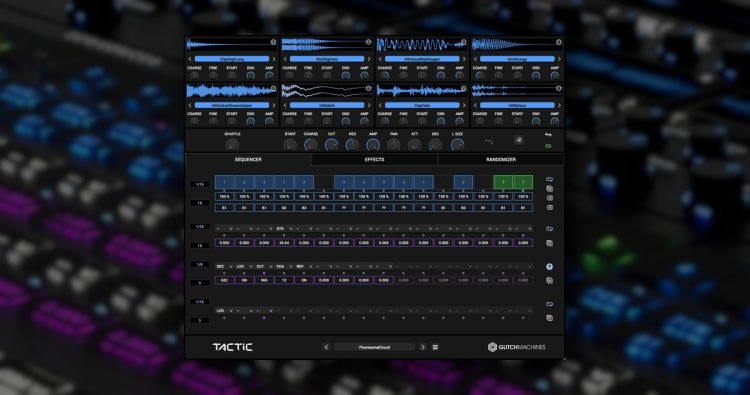Click the blue round icon on the DEC/LOO/CUT lane

point(549,267)
